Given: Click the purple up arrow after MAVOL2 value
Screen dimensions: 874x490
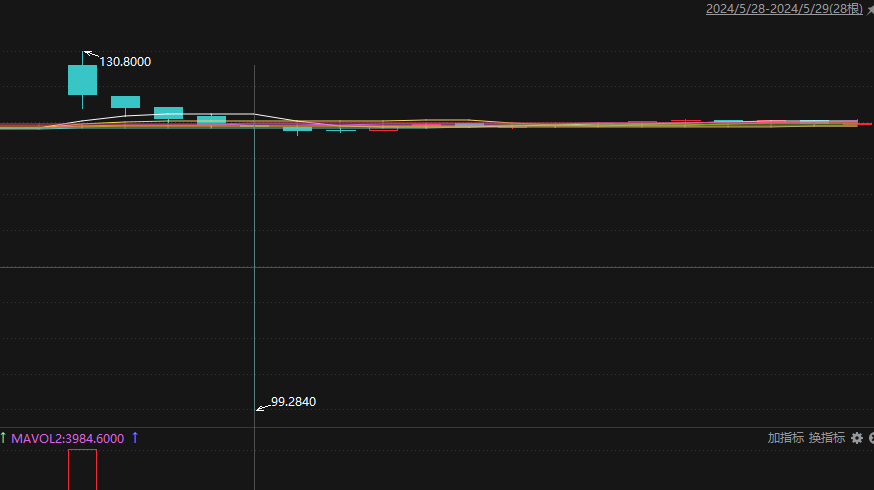Looking at the screenshot, I should (x=135, y=438).
